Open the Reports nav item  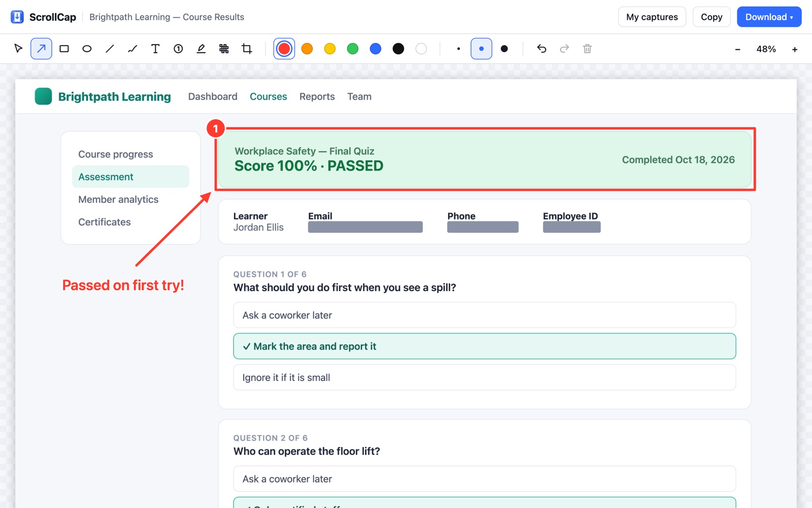317,97
